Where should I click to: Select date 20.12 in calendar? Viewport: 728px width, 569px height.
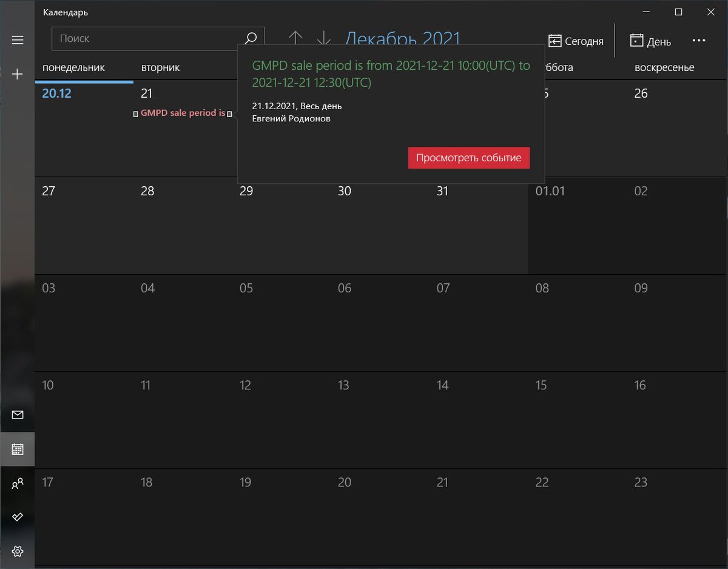(56, 93)
